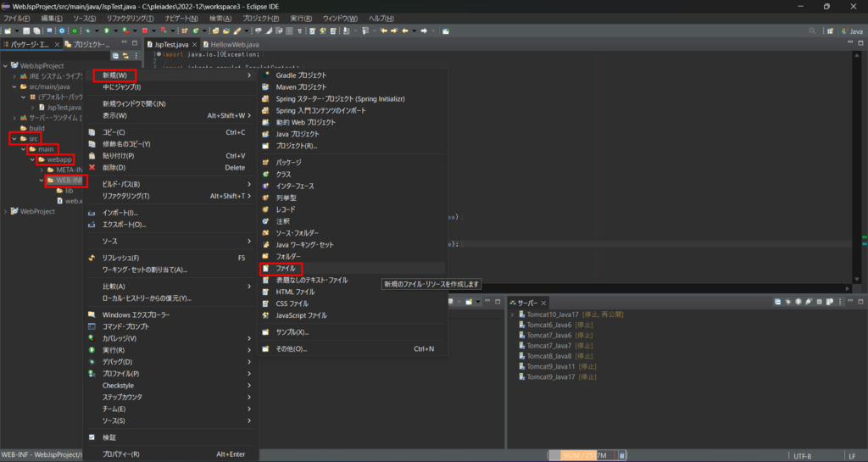This screenshot has width=868, height=462.
Task: Switch to the HellowWeb.java editor tab
Action: point(236,44)
